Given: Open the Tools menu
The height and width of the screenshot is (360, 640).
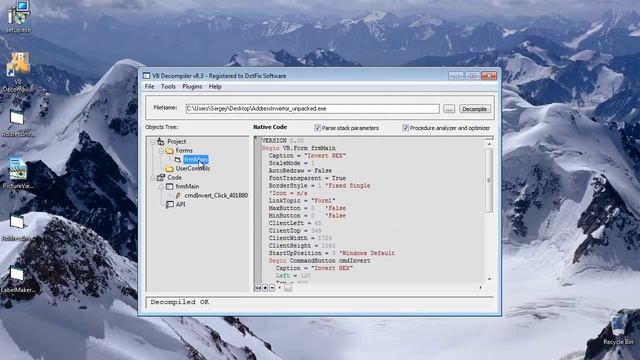Looking at the screenshot, I should [168, 87].
